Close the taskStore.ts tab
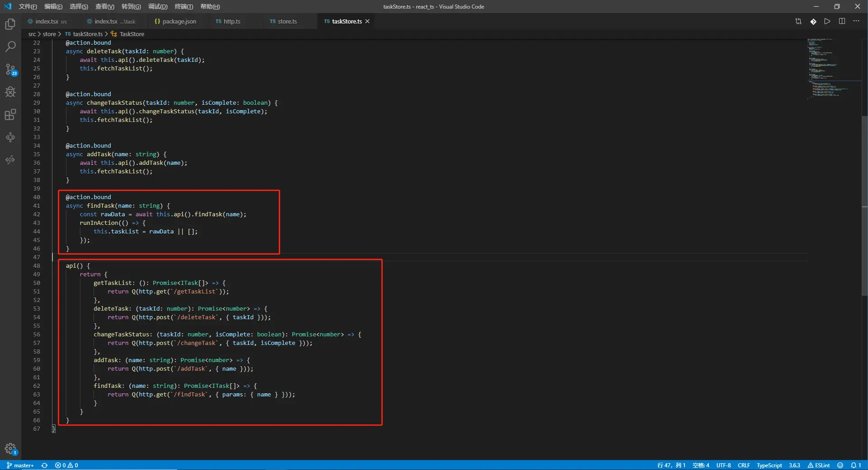Screen dimensions: 868x470 coord(367,21)
